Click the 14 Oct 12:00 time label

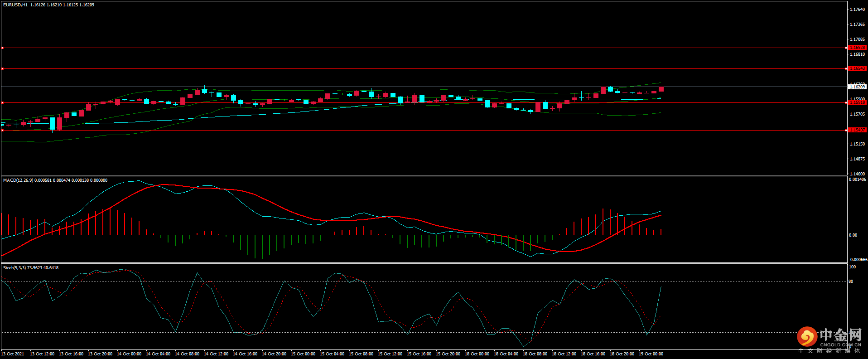tap(216, 354)
